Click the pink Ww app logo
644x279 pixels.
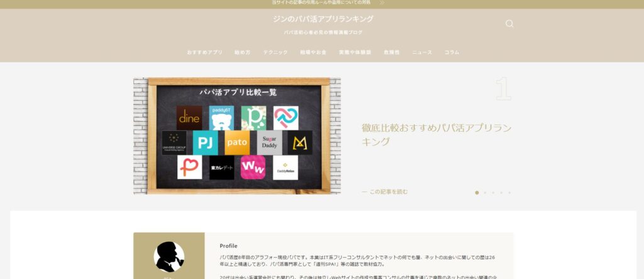(253, 168)
